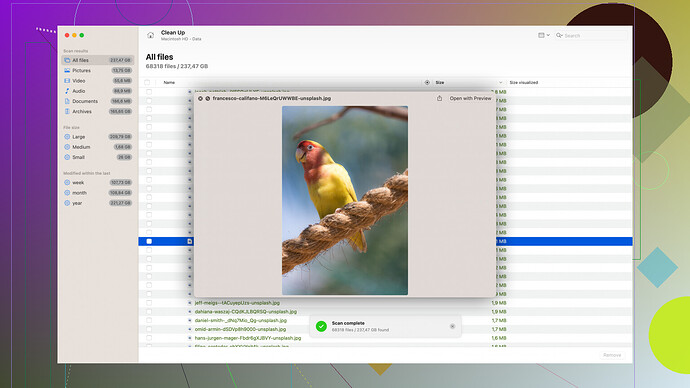Image resolution: width=690 pixels, height=388 pixels.
Task: Click the second round icon beside preview filename
Action: pos(208,99)
